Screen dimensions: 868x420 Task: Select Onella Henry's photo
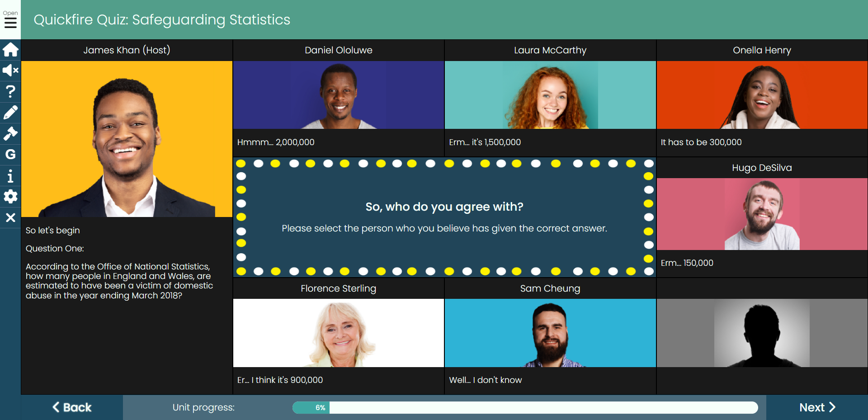tap(762, 95)
